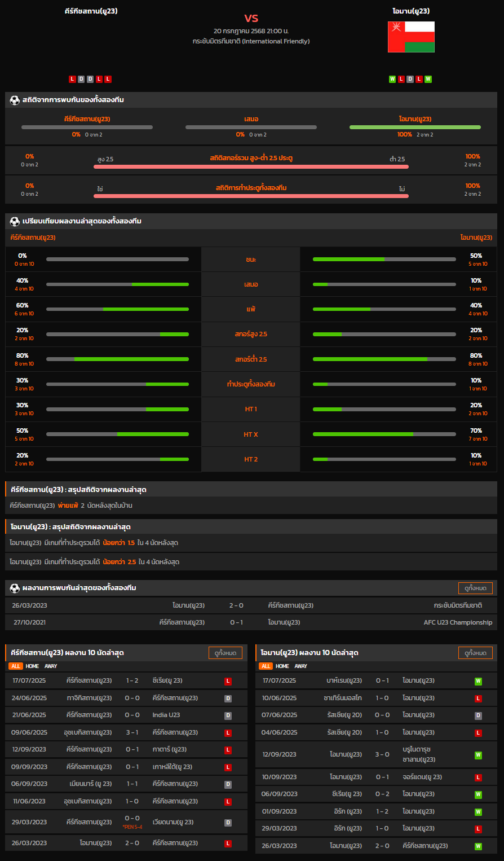Click D badge on 06/09/2023 Myanmar row
This screenshot has height=861, width=504.
click(x=228, y=784)
